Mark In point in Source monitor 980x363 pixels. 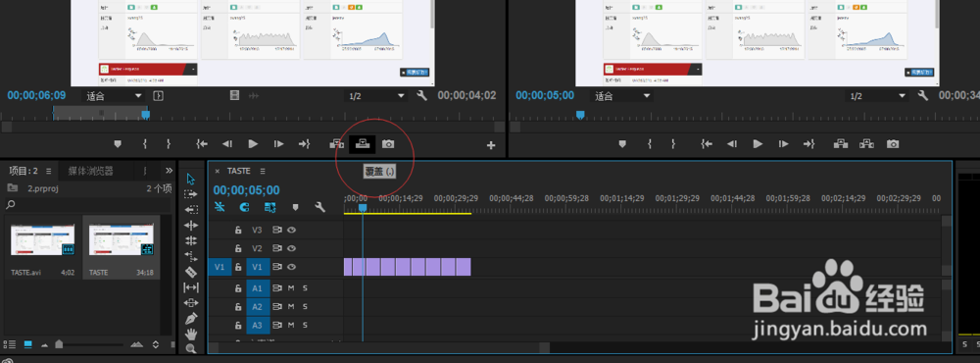145,144
